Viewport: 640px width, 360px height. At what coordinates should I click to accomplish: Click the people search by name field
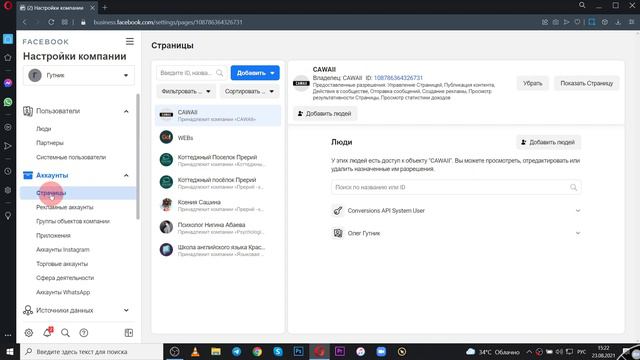[x=456, y=187]
